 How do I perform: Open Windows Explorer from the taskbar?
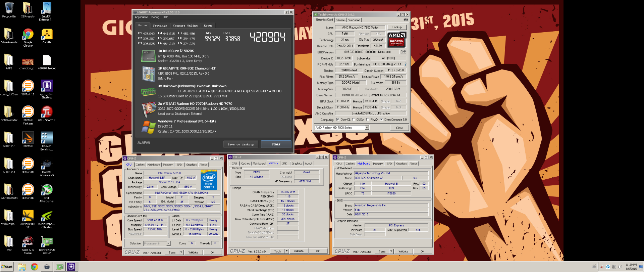coord(22,267)
